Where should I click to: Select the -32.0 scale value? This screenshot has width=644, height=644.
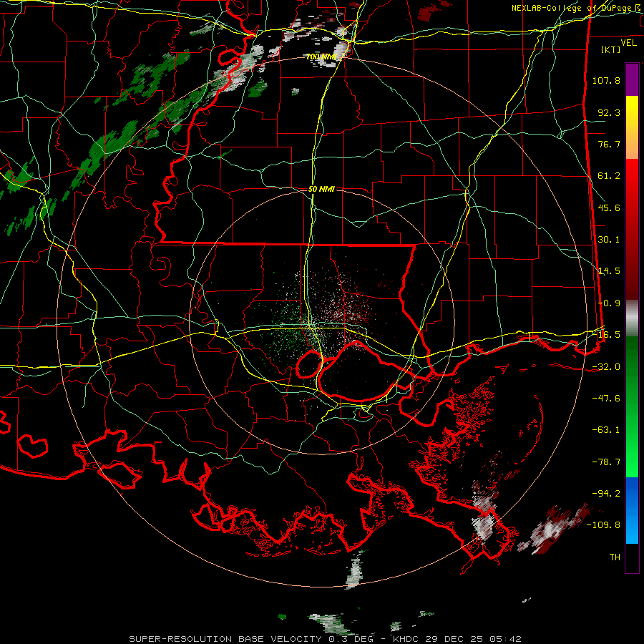pyautogui.click(x=606, y=367)
